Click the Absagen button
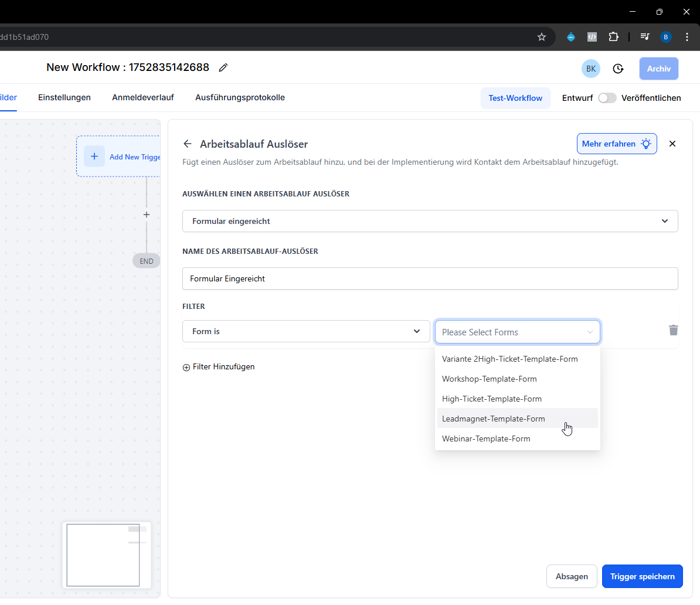 (572, 576)
